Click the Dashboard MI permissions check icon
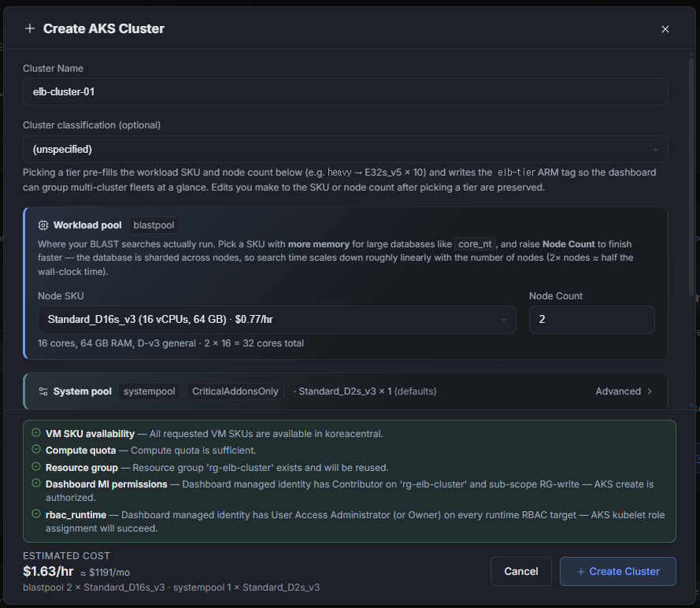The height and width of the screenshot is (608, 700). [36, 483]
